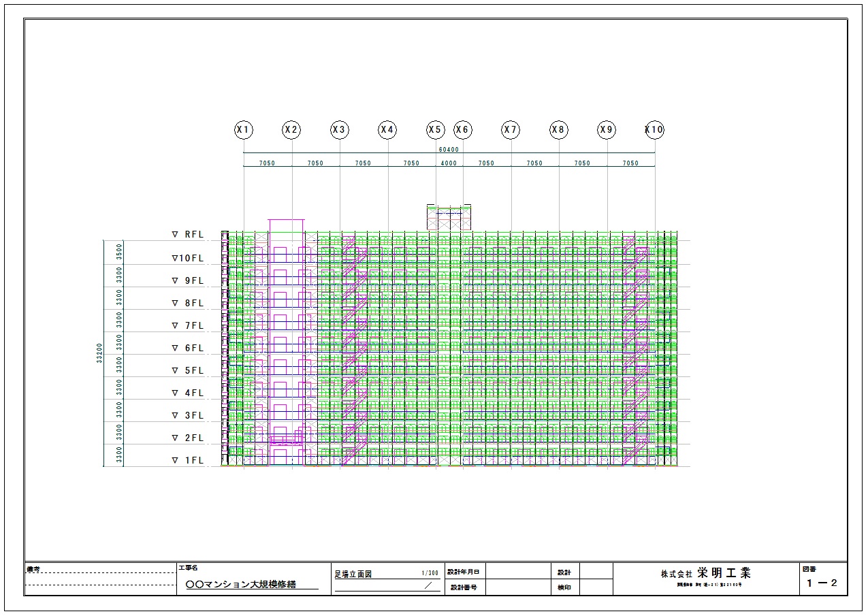Select the RFL level triangle marker
Image resolution: width=868 pixels, height=616 pixels.
coord(175,235)
